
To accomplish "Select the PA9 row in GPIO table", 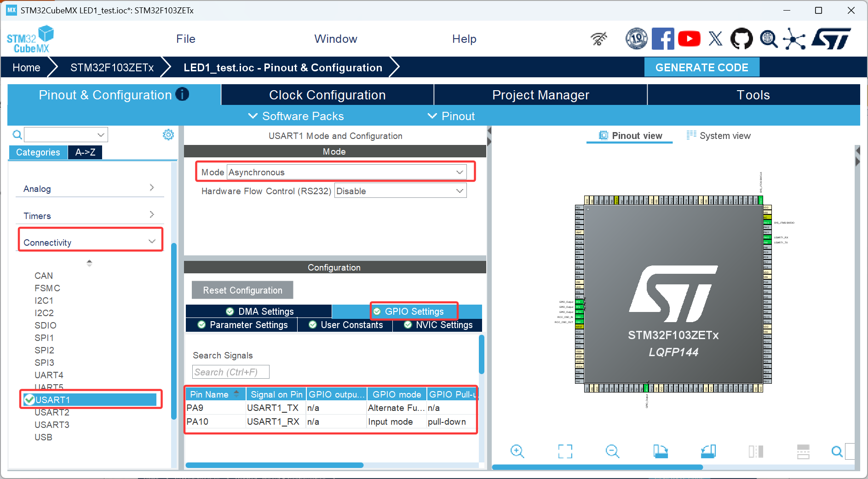I will click(331, 408).
